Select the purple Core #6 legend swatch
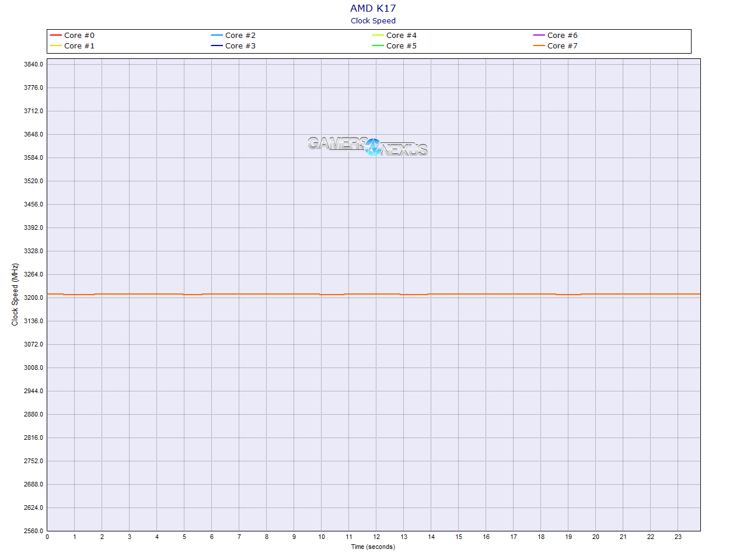 coord(539,36)
